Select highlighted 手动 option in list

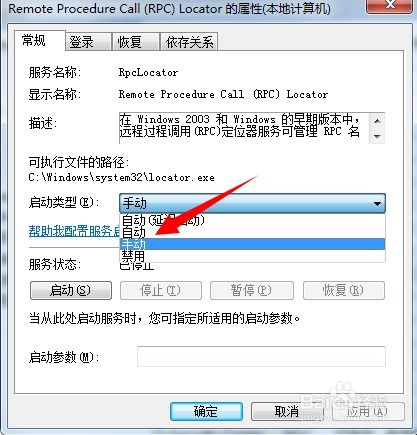(252, 244)
